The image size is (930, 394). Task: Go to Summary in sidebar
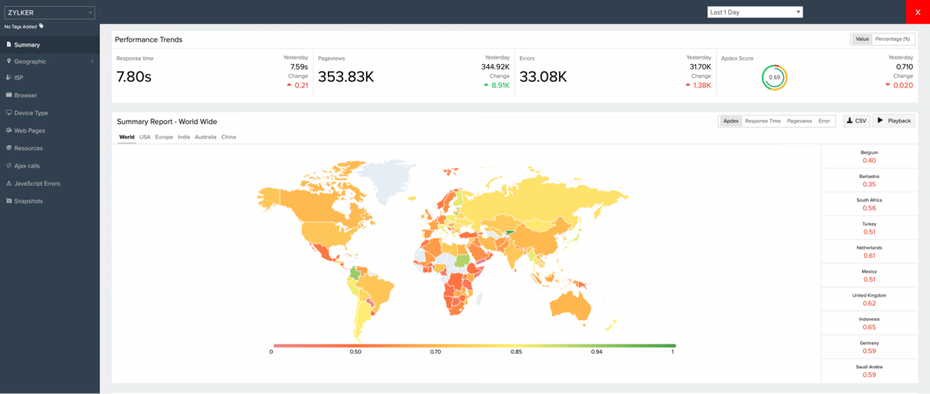point(50,45)
